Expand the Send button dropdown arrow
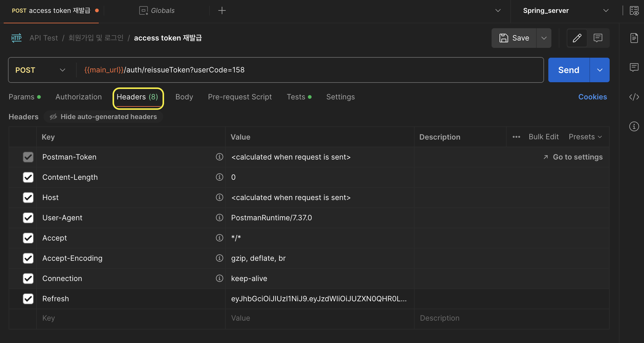The image size is (644, 343). (x=600, y=70)
